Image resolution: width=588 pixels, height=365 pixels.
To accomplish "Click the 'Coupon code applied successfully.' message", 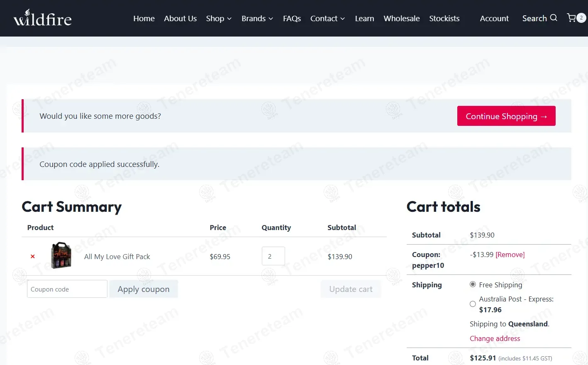I will coord(100,164).
